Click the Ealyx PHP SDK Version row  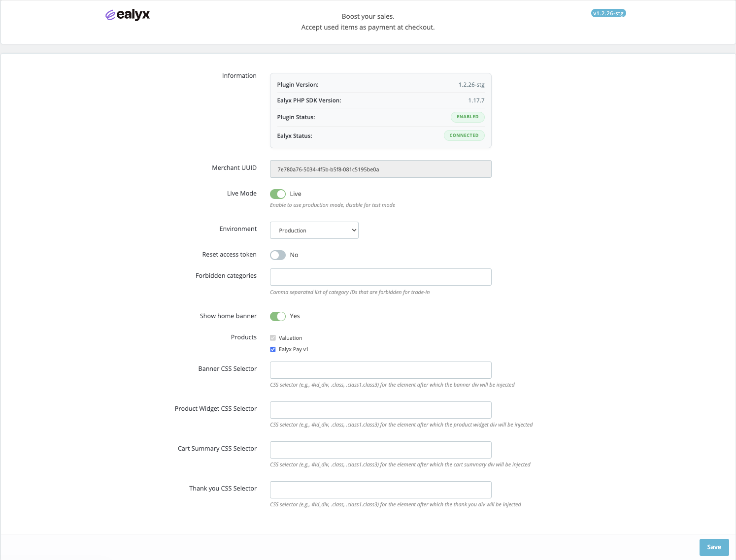[380, 100]
